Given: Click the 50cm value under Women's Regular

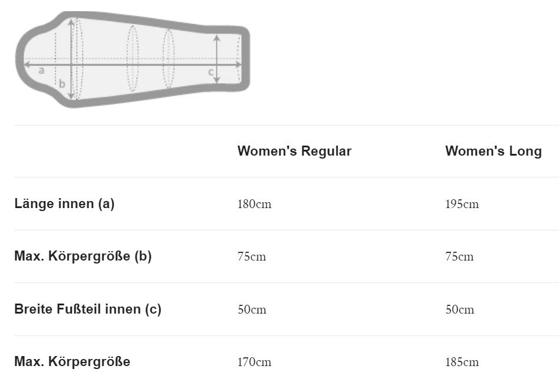Looking at the screenshot, I should click(x=252, y=309).
